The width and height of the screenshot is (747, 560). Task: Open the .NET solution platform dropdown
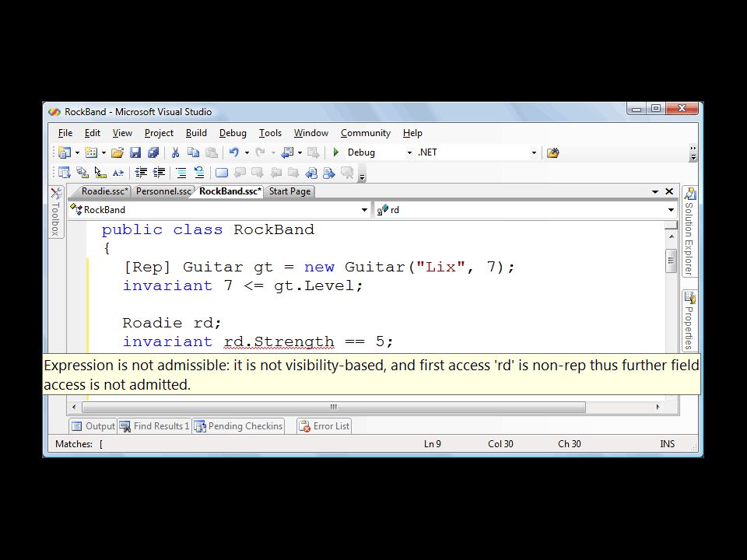click(534, 153)
